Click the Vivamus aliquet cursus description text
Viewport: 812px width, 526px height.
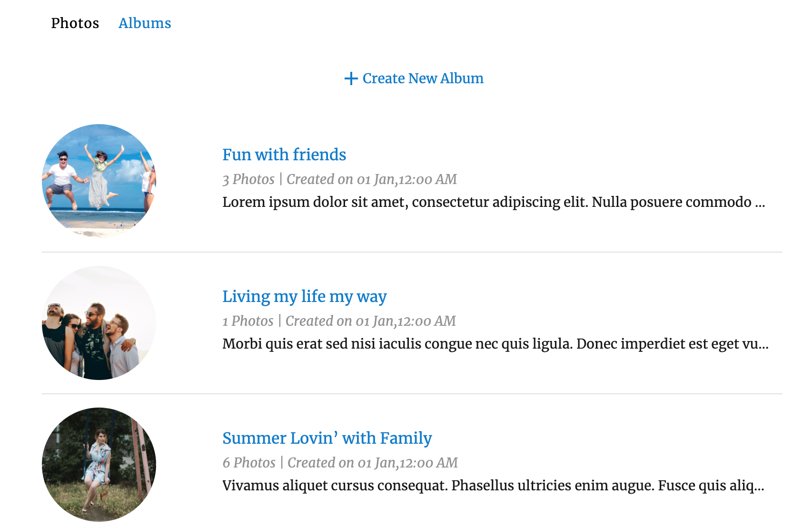point(493,486)
